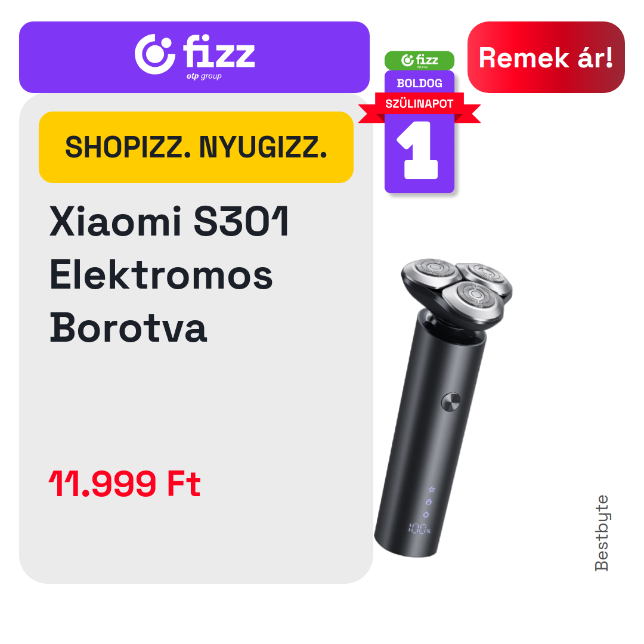Click the BOLDOG label on purple badge

419,83
